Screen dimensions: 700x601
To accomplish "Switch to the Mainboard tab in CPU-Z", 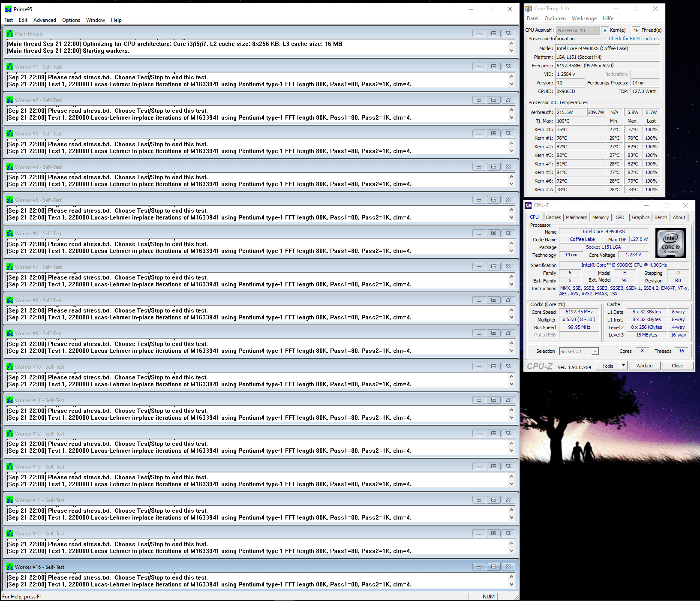I will point(577,217).
